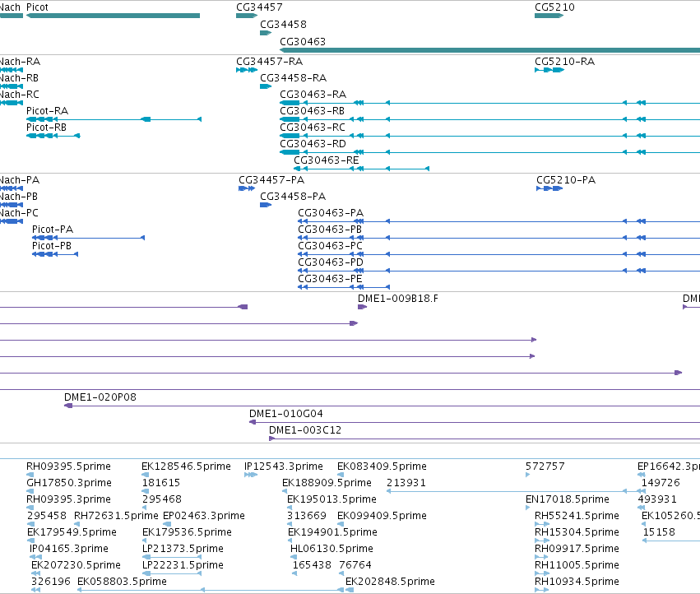Select protein CG30463-PD label
The height and width of the screenshot is (594, 700).
coord(331,262)
